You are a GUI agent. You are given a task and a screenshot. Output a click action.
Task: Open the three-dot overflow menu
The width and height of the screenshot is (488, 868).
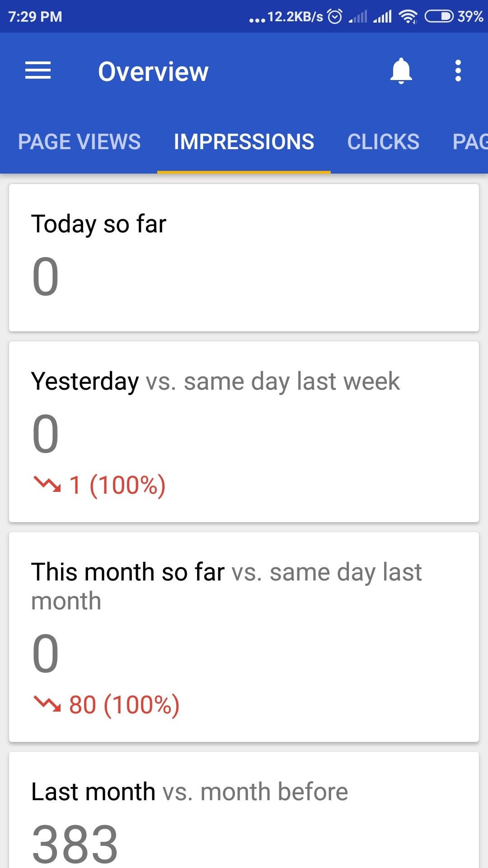pos(458,71)
